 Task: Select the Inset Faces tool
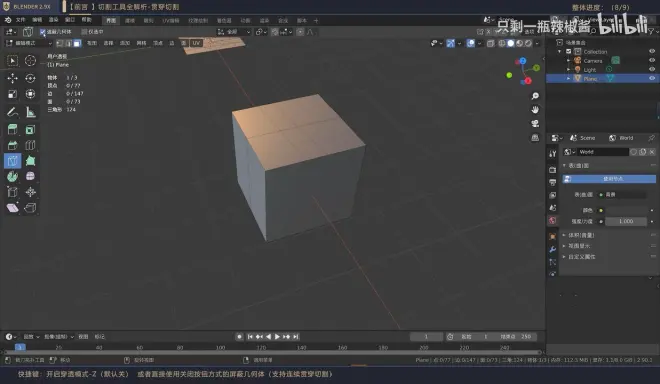pyautogui.click(x=30, y=129)
